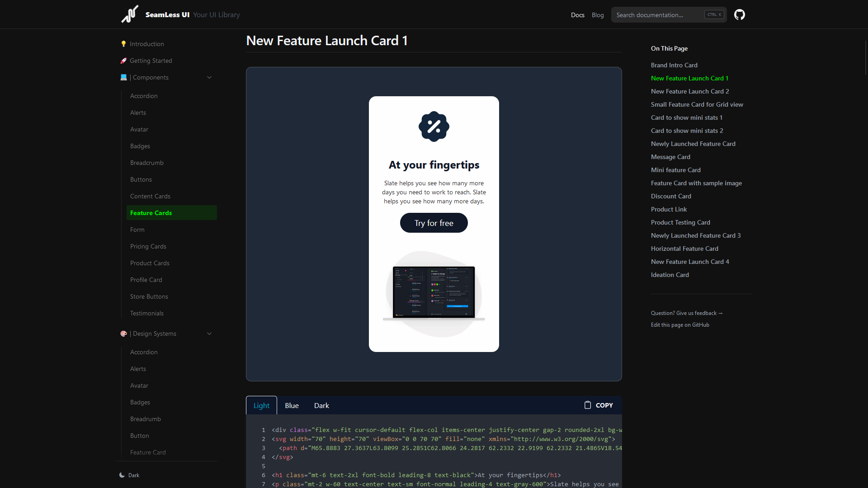Click the COPY button label
This screenshot has height=488, width=868.
[604, 405]
